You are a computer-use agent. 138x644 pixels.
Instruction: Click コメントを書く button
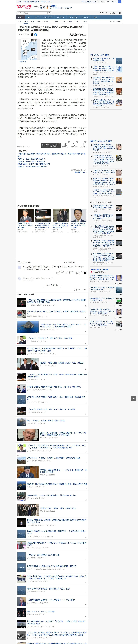click(69, 262)
